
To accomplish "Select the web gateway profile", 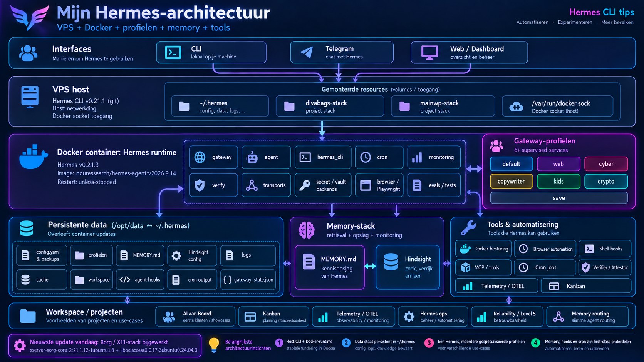I will point(558,164).
